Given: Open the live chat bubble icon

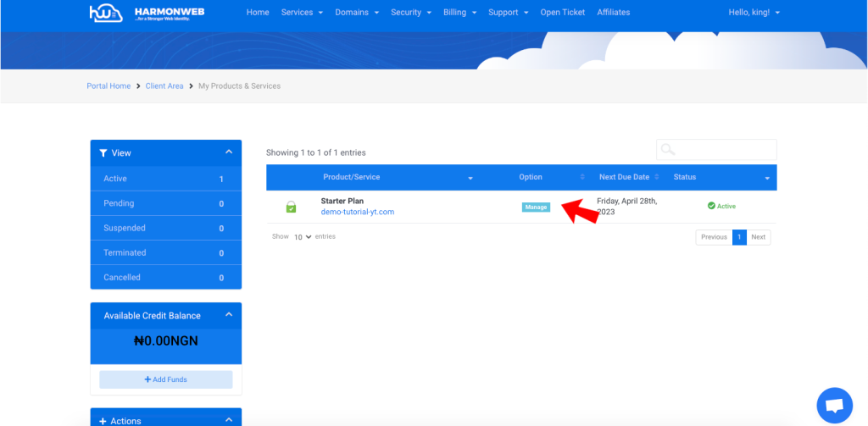Looking at the screenshot, I should pos(834,406).
